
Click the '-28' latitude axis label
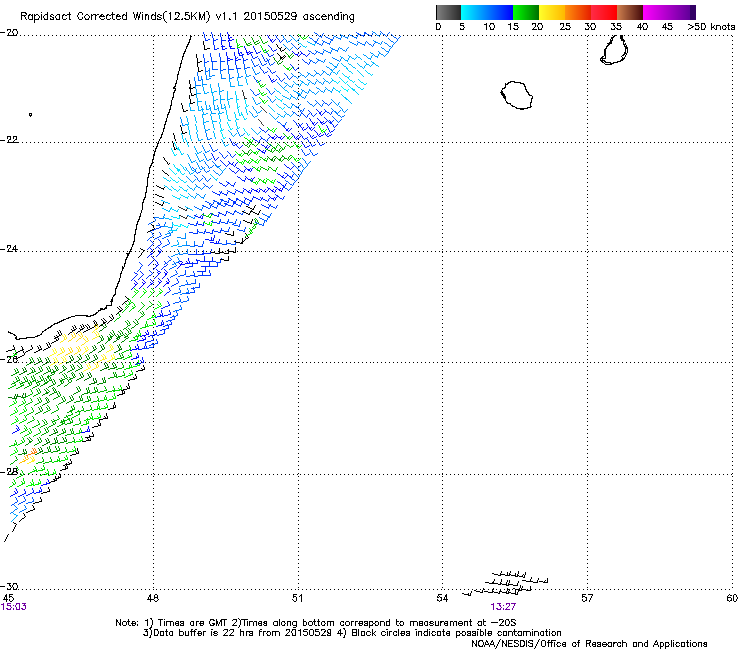9,472
